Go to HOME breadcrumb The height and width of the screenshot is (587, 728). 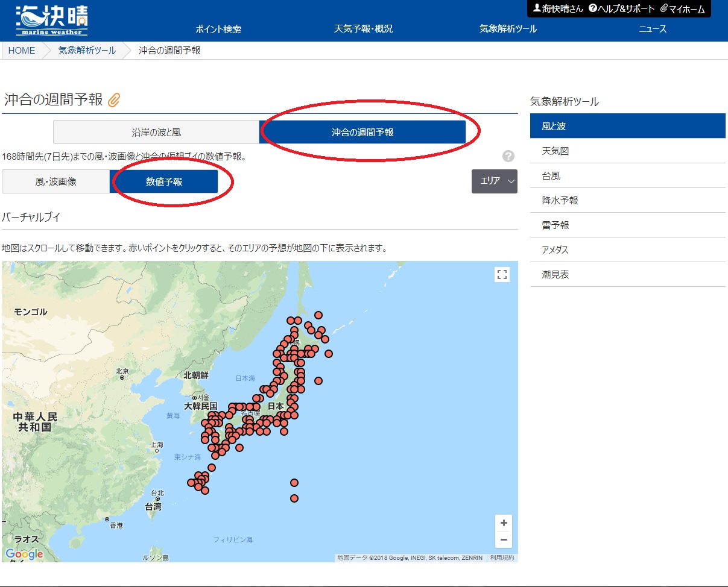coord(22,51)
